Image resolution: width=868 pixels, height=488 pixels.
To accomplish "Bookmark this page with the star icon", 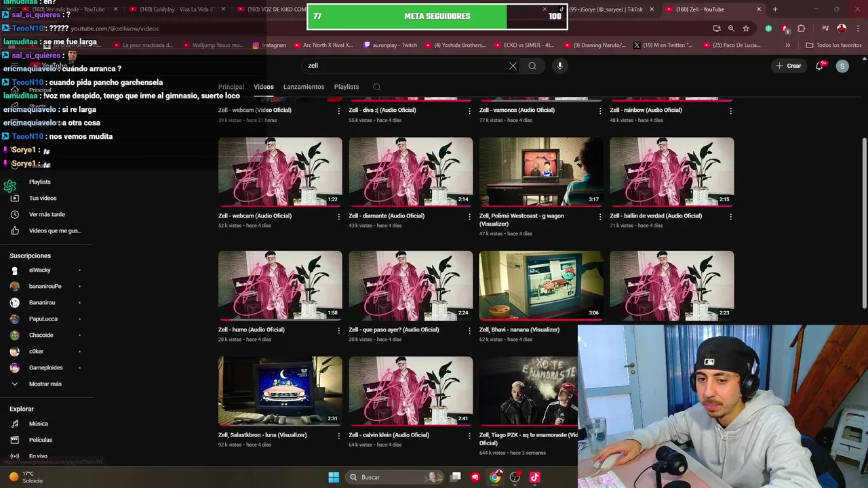I will tap(746, 28).
